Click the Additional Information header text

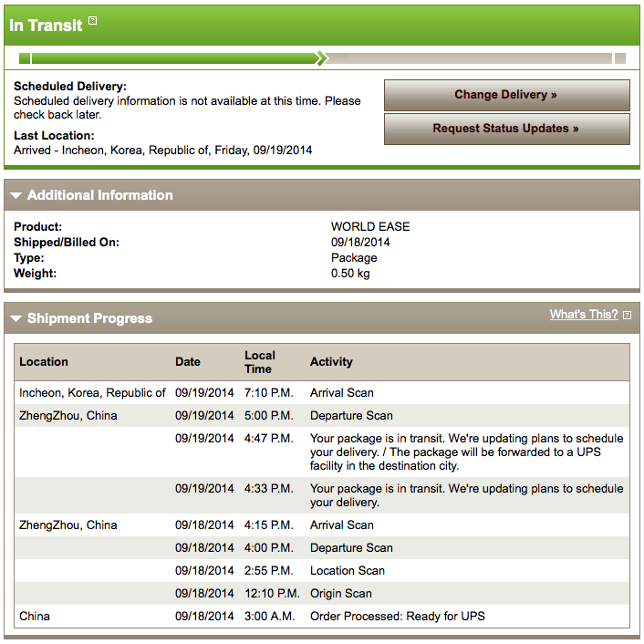click(99, 195)
